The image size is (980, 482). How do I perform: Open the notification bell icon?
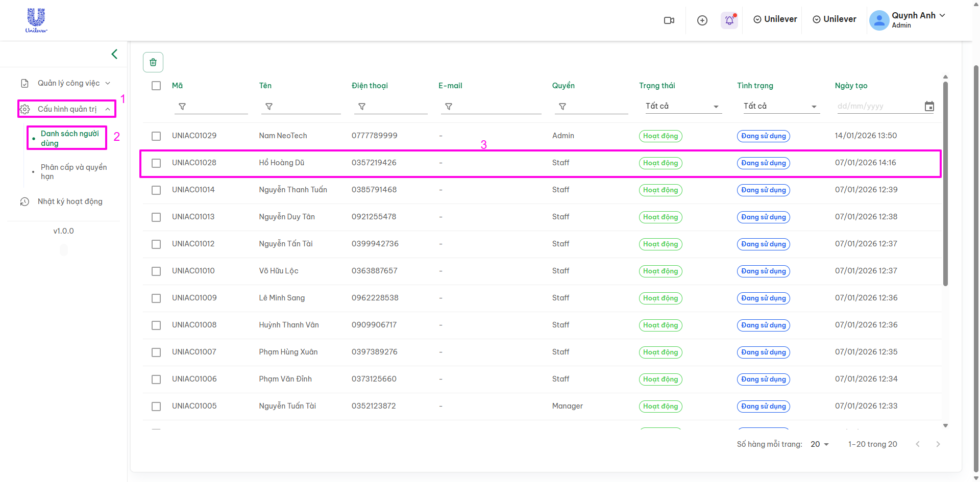[x=729, y=20]
